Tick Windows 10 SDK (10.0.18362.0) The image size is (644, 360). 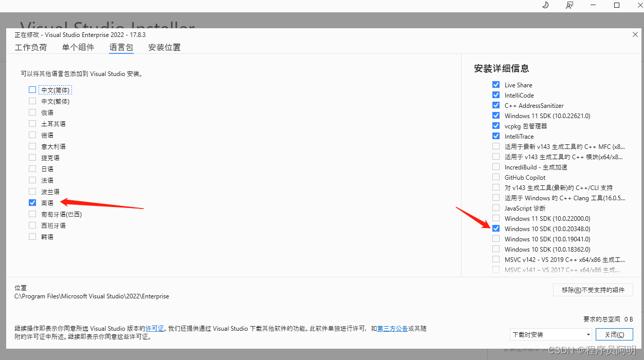coord(496,249)
